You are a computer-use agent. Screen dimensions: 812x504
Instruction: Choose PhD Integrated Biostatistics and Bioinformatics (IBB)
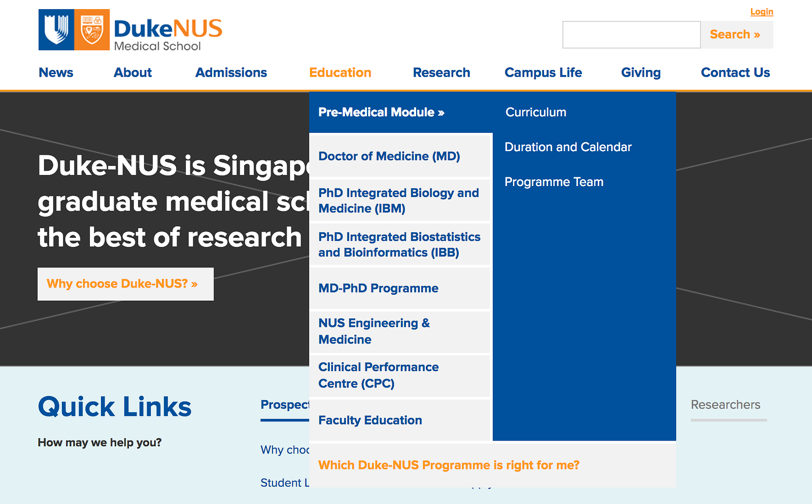click(x=400, y=244)
